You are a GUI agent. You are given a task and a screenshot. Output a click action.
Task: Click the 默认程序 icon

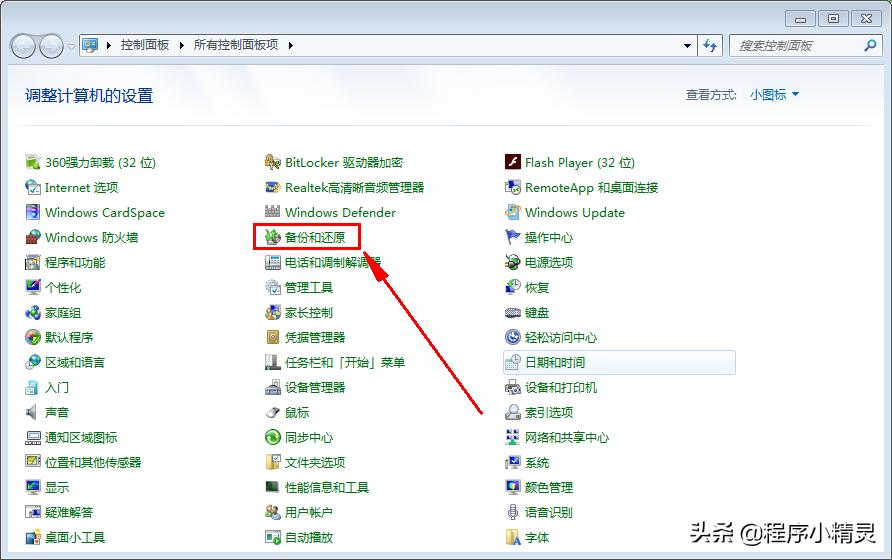coord(33,337)
